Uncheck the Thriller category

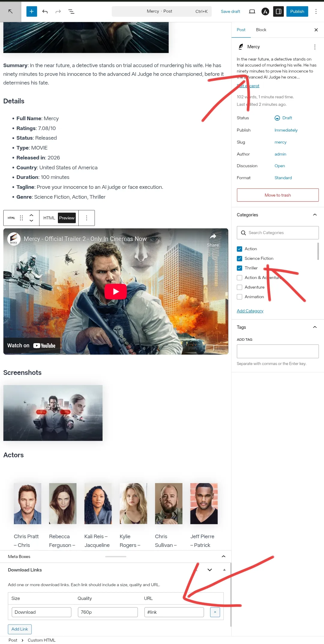(x=239, y=268)
